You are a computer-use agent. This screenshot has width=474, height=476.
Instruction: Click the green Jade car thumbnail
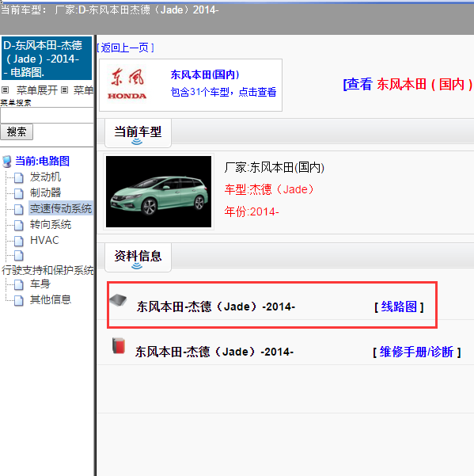(158, 192)
